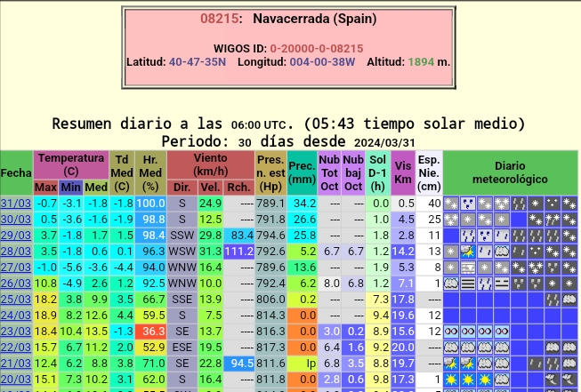Screen dimensions: 581x392
Task: Click the dark shower icon in the 27/03 row
Action: coord(553,268)
